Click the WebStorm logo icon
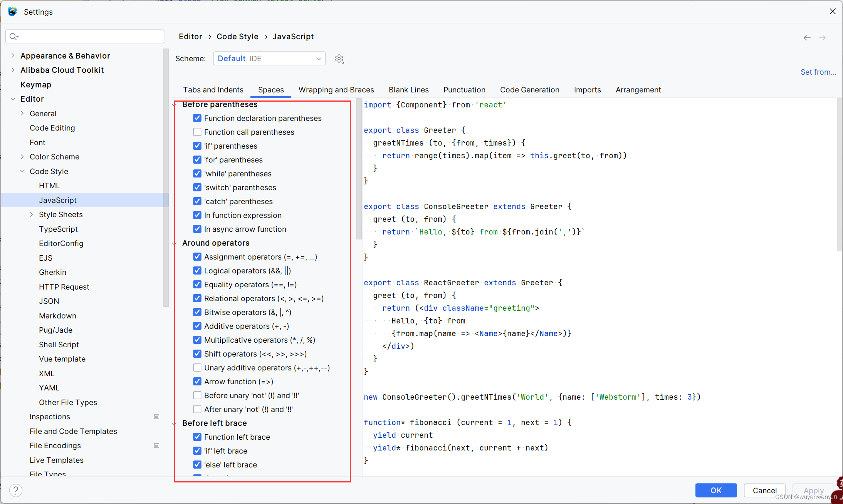 pos(12,12)
